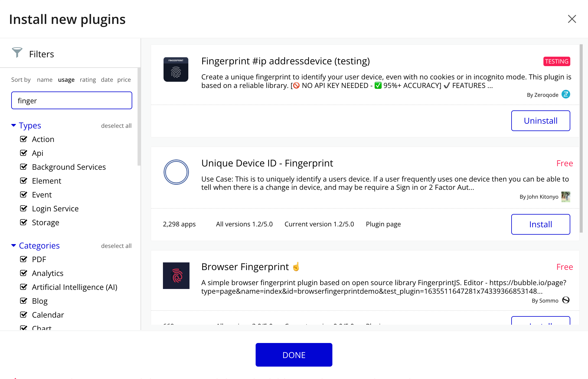Uncheck the Storage type checkbox
This screenshot has height=379, width=588.
point(24,222)
